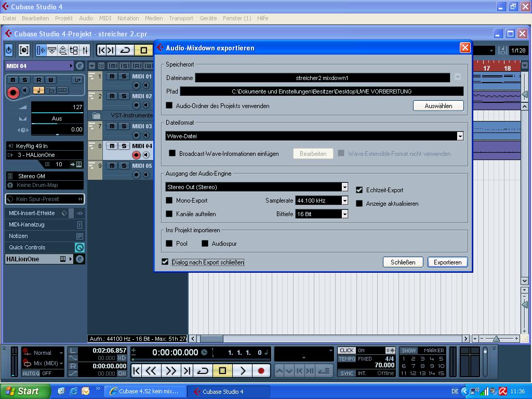Click the Activate Project power icon
The width and height of the screenshot is (532, 399).
coord(9,50)
